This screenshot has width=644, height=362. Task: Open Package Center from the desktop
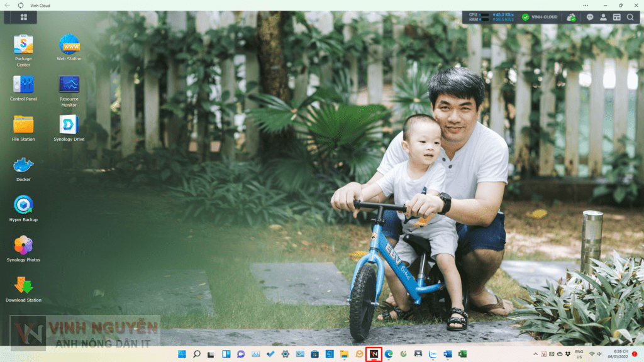tap(23, 45)
